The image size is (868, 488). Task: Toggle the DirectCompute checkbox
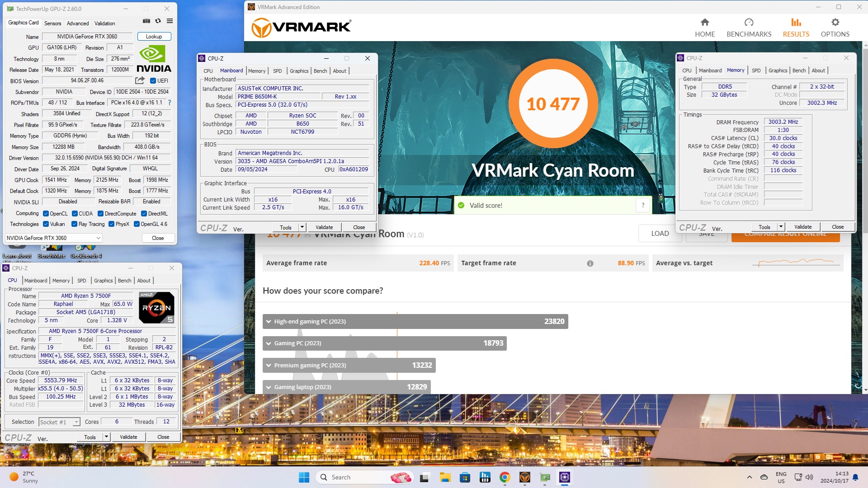(101, 214)
